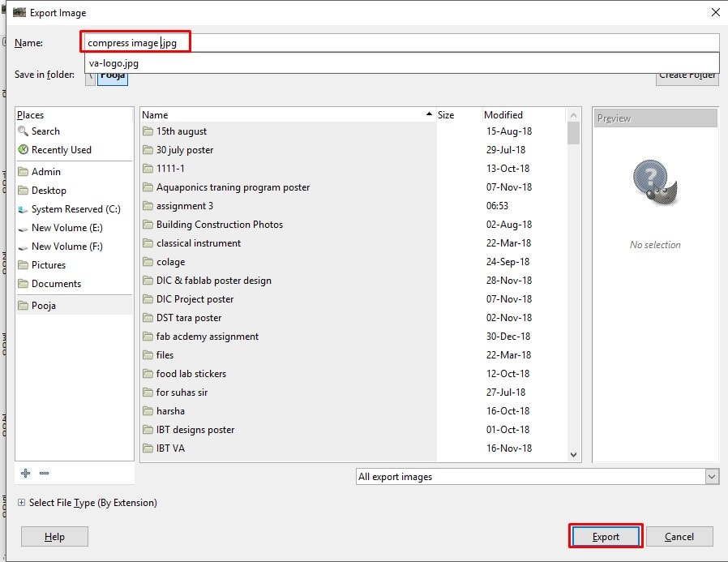This screenshot has width=728, height=562.
Task: Click folder icon of 15th august
Action: (148, 131)
